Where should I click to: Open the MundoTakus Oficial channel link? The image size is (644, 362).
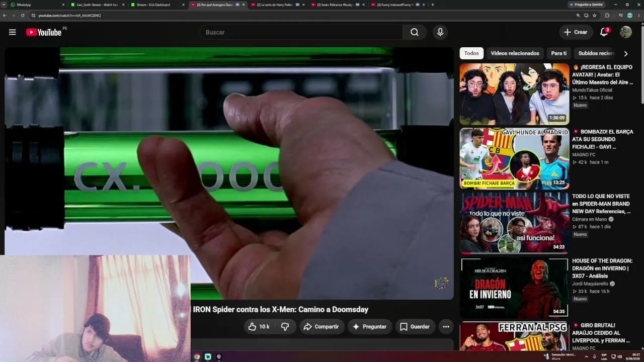[x=592, y=90]
